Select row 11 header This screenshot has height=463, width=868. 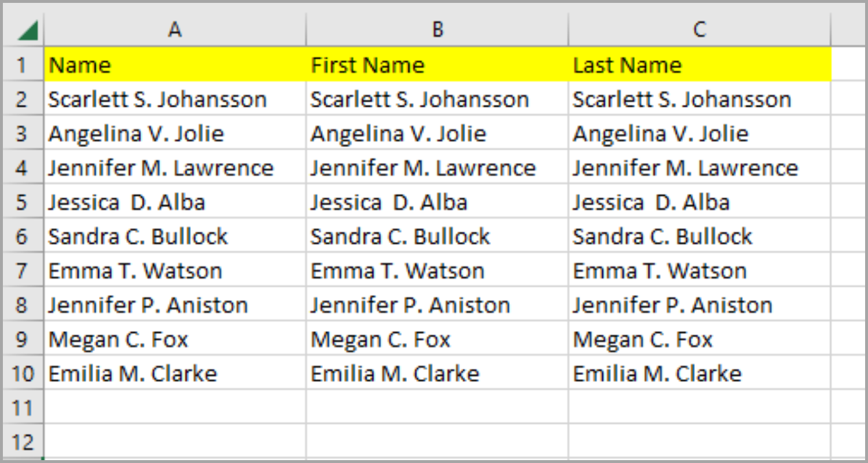pos(22,408)
